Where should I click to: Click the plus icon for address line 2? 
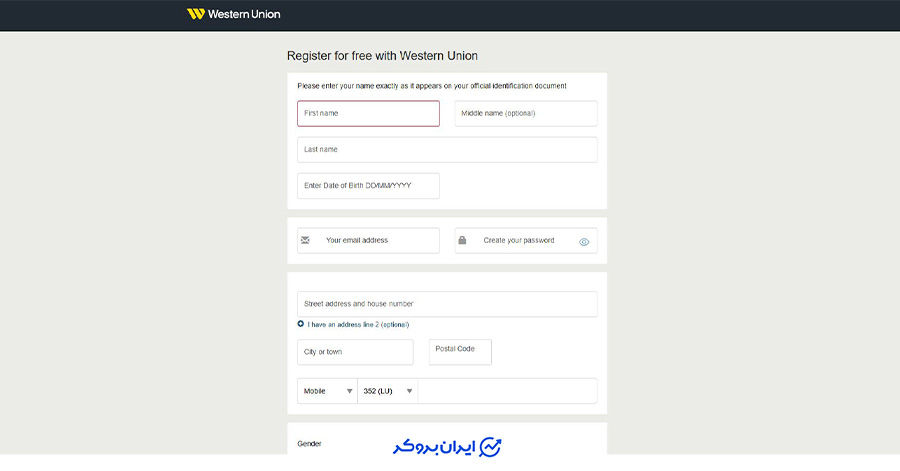point(301,324)
